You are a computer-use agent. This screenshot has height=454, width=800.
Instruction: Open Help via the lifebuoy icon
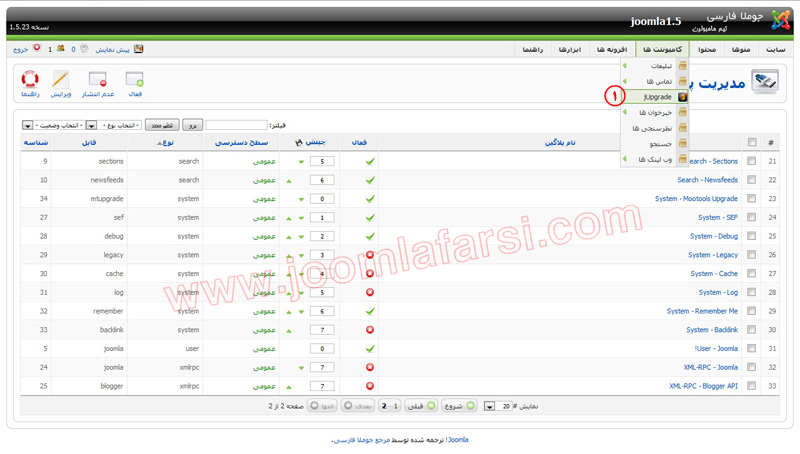pyautogui.click(x=30, y=80)
